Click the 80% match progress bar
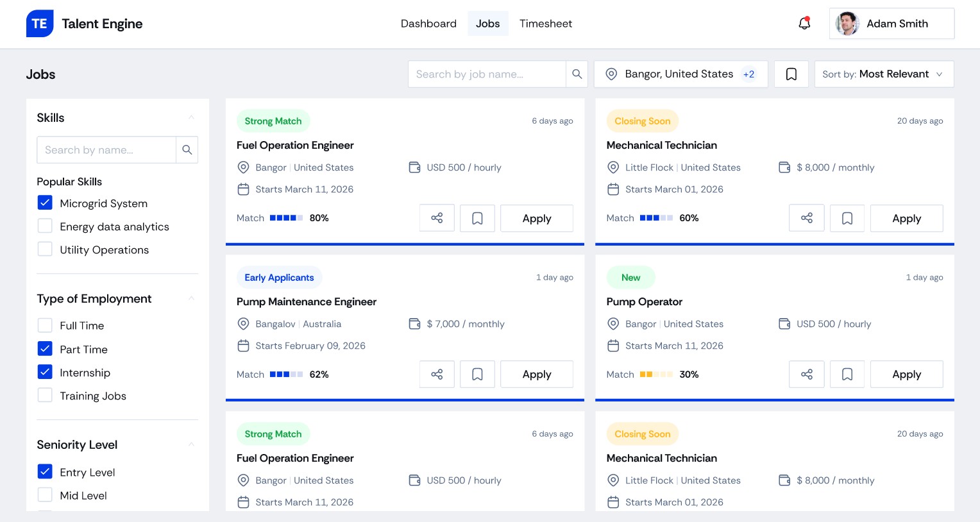This screenshot has width=980, height=522. point(286,218)
